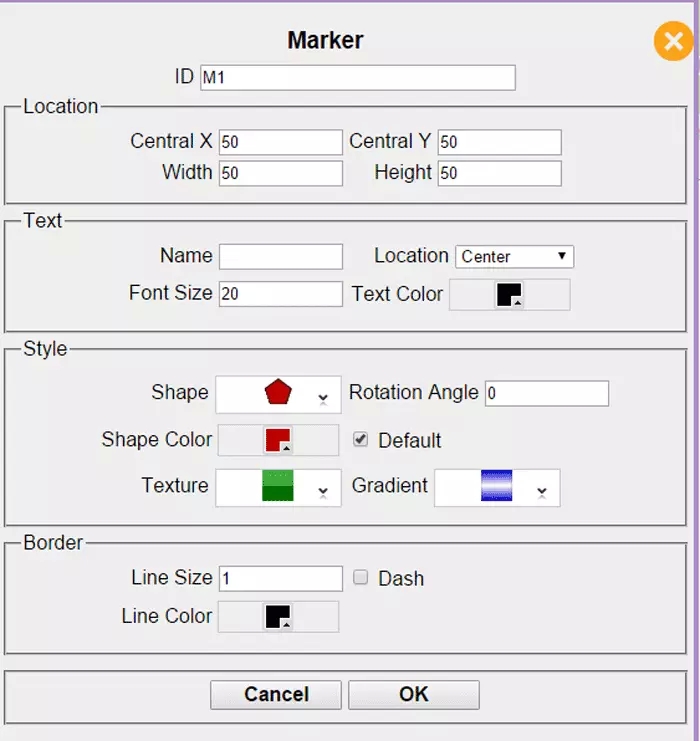This screenshot has width=700, height=741.
Task: Click the green texture preview icon
Action: [x=277, y=485]
